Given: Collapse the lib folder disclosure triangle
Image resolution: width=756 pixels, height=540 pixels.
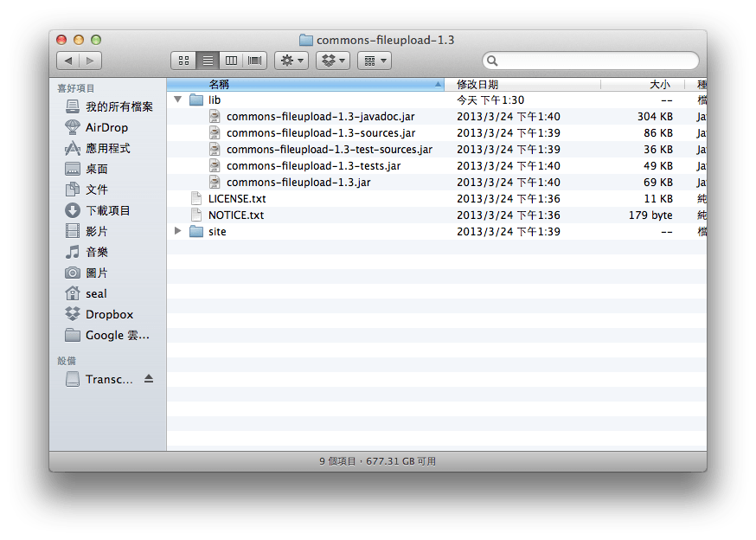Looking at the screenshot, I should [177, 100].
